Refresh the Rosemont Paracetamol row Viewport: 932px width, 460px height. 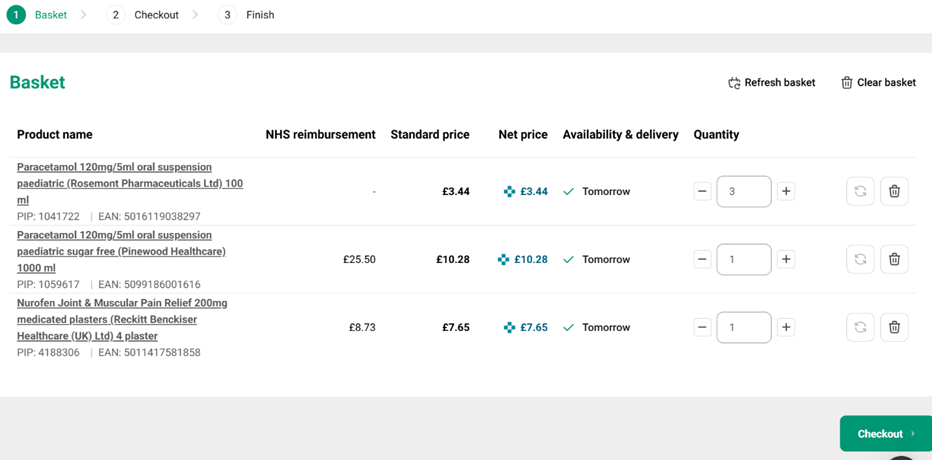[x=860, y=191]
